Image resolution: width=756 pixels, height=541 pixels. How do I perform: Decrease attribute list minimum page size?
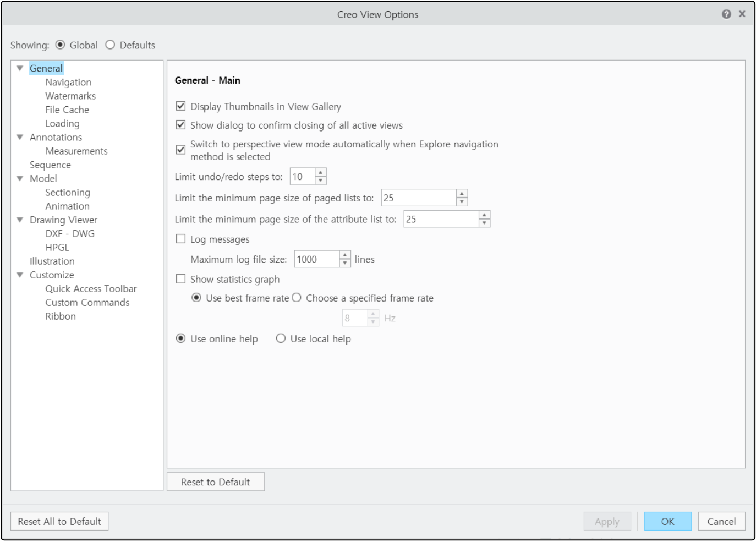point(484,223)
